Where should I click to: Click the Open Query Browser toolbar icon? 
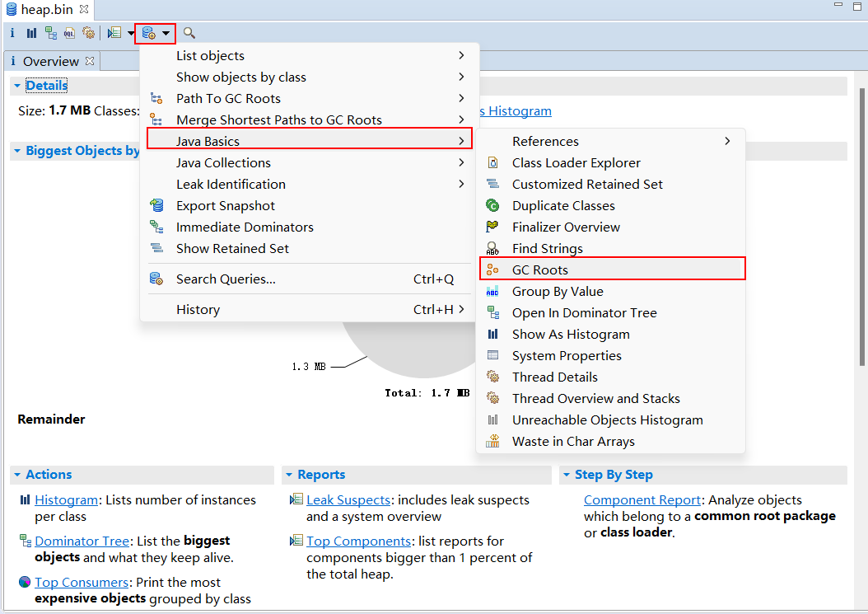(149, 33)
